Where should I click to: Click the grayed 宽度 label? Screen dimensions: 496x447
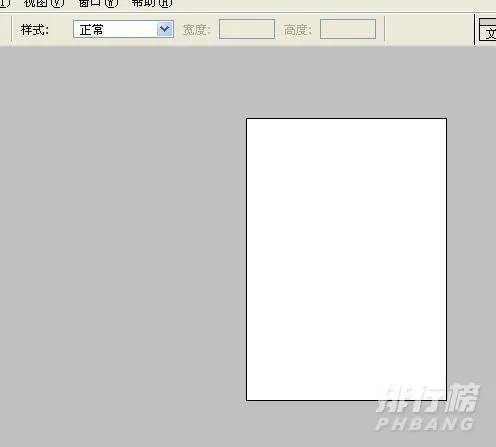197,30
